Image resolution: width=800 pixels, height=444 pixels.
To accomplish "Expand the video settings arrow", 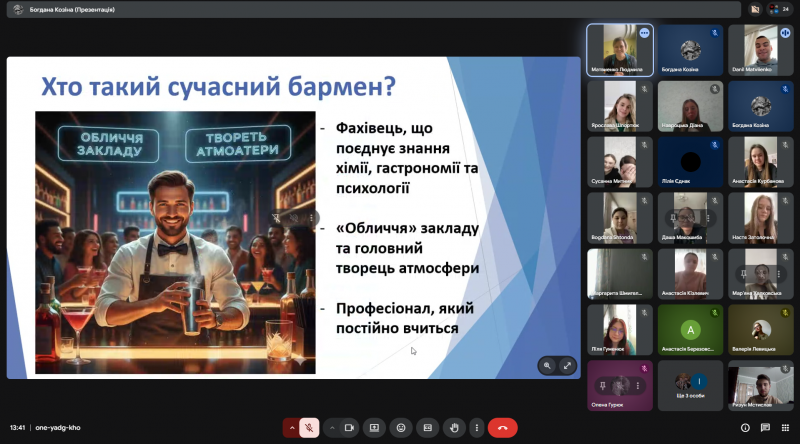I will point(332,427).
